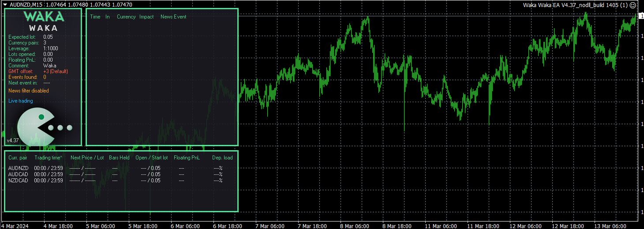Click the GMT offset +3 (Default) value
644x229 pixels.
[56, 71]
